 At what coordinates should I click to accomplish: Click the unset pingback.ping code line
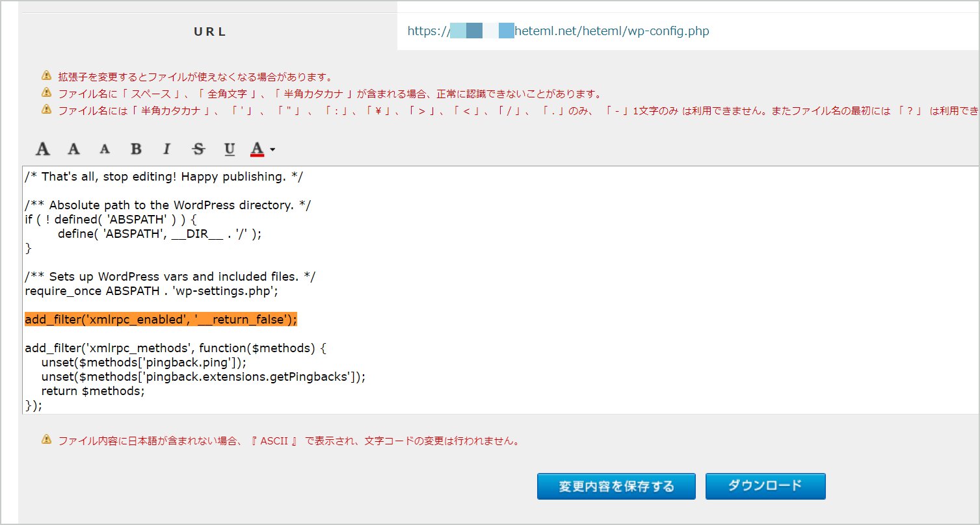144,363
